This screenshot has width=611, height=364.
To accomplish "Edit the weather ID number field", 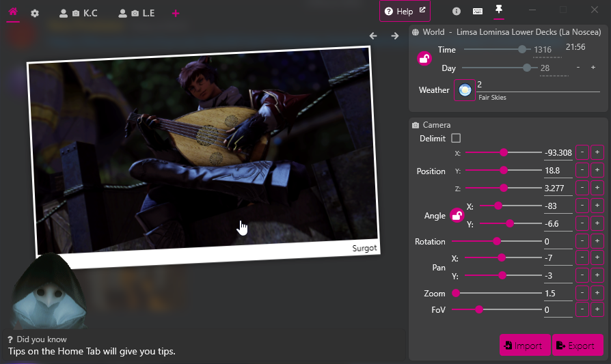I will coord(539,85).
